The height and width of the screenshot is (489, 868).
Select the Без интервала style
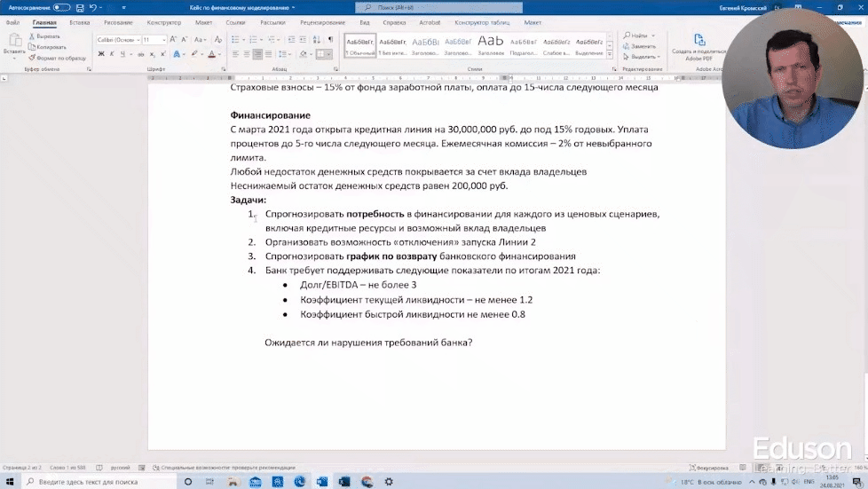[x=392, y=45]
